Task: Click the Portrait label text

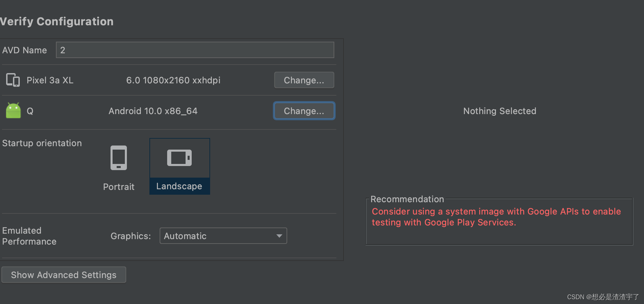Action: (119, 187)
